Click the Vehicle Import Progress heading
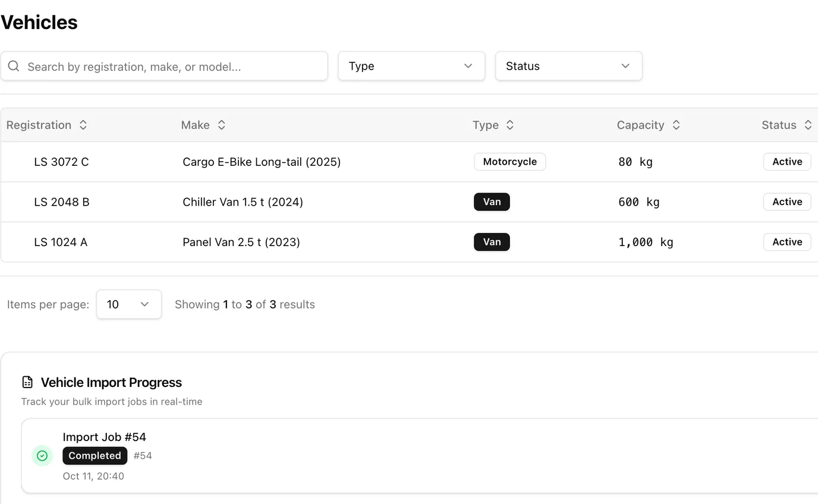This screenshot has height=504, width=818. [111, 382]
